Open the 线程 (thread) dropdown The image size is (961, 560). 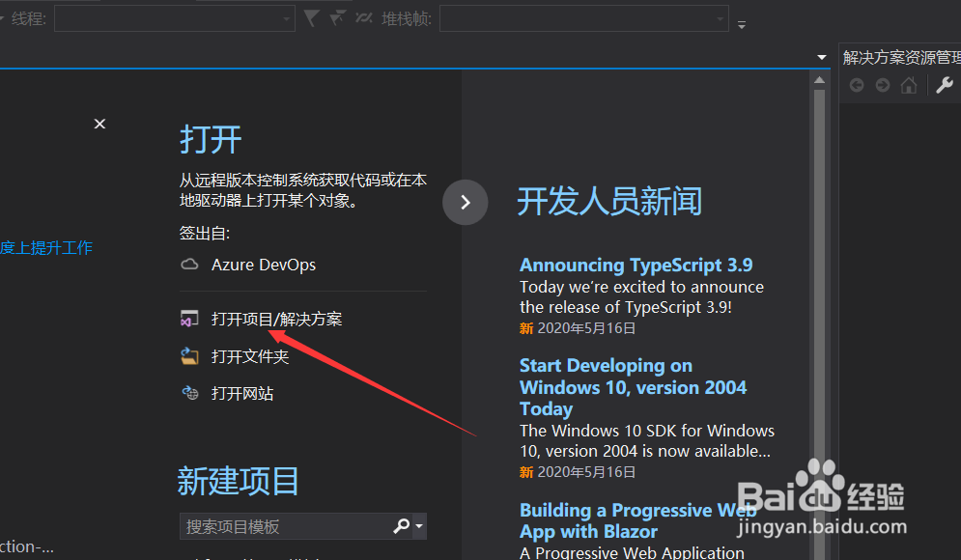(175, 18)
